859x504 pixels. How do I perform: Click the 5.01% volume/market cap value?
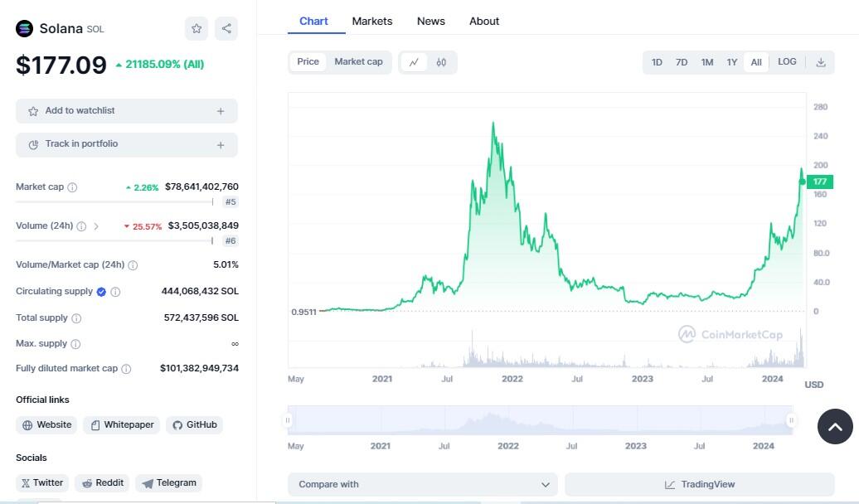pos(226,264)
